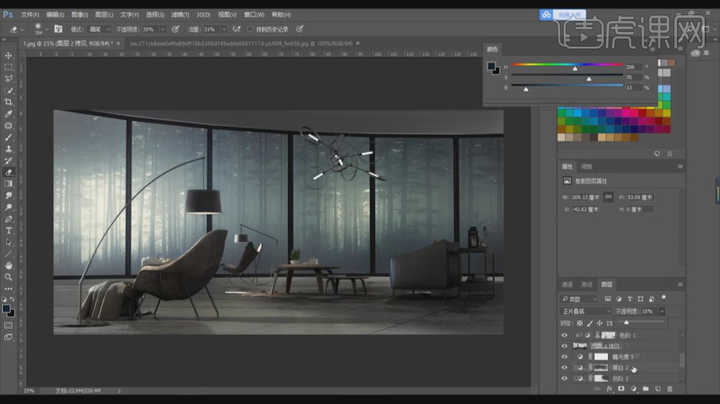
Task: Select the Dodge tool
Action: tap(8, 207)
